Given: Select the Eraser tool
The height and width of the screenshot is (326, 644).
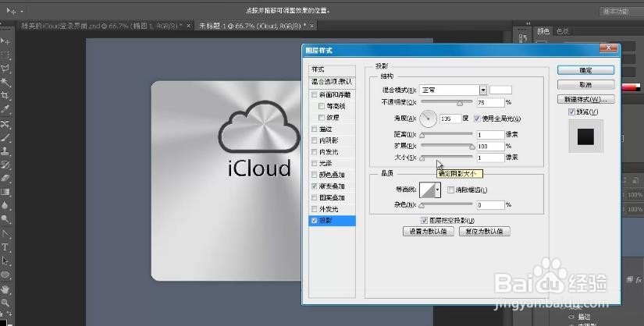Looking at the screenshot, I should point(5,179).
